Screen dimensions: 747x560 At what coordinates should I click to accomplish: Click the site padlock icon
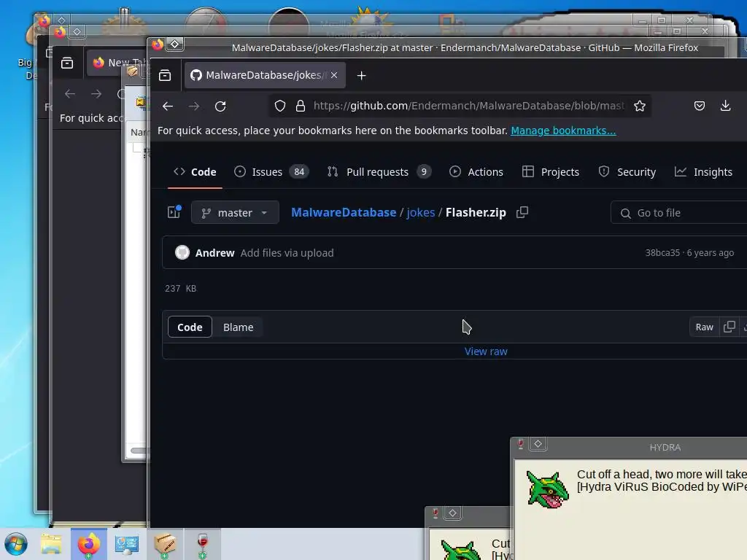click(300, 106)
